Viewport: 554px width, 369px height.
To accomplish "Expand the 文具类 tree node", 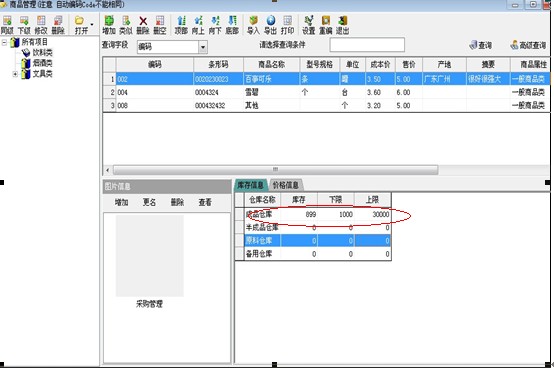I will (x=15, y=74).
